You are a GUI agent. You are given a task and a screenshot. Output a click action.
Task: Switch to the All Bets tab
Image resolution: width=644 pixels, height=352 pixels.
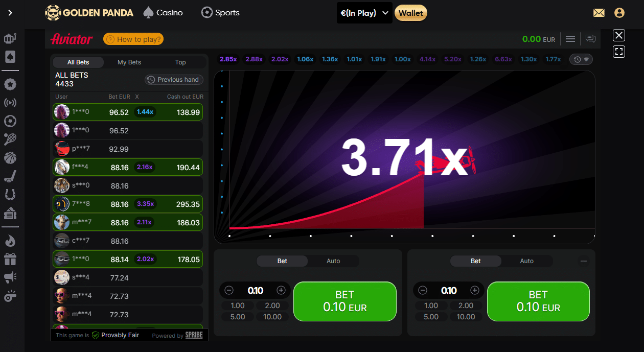[78, 62]
